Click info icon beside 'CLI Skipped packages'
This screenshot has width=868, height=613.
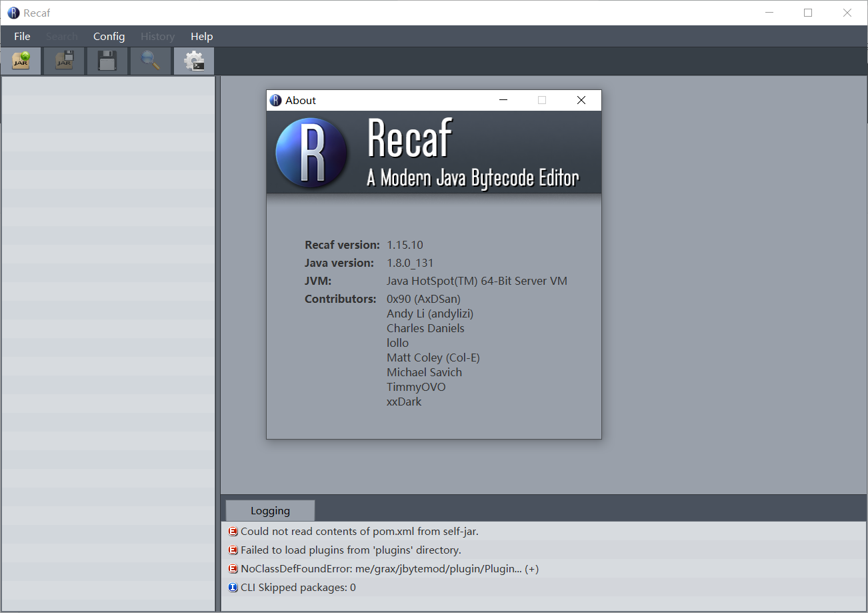click(x=233, y=588)
